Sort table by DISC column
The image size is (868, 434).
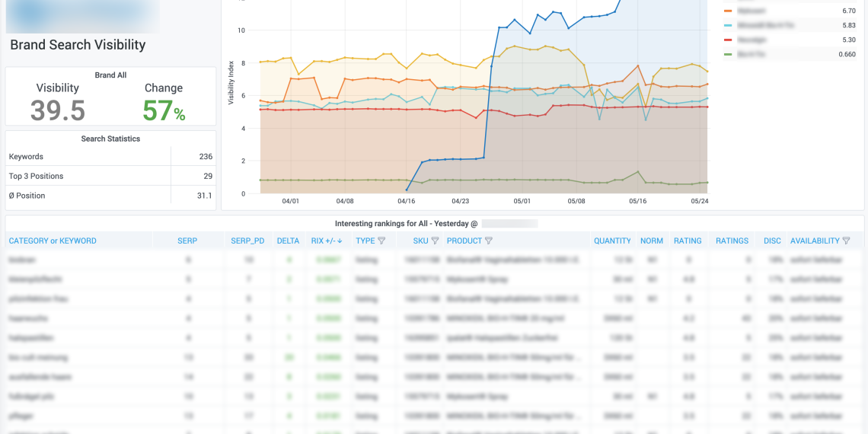click(x=772, y=241)
